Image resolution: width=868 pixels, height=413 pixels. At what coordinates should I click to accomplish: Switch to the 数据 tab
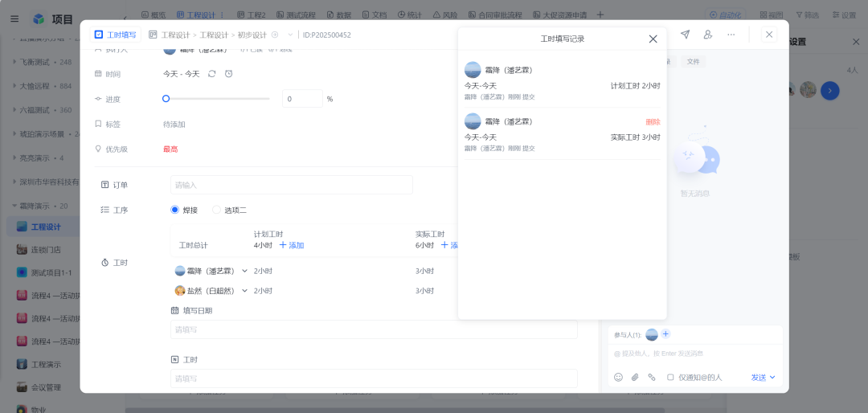339,15
